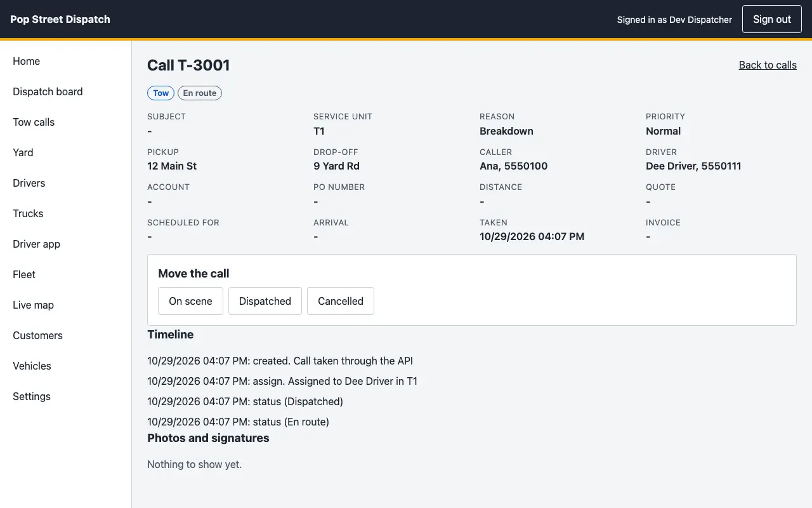Open the Home sidebar link

27,61
